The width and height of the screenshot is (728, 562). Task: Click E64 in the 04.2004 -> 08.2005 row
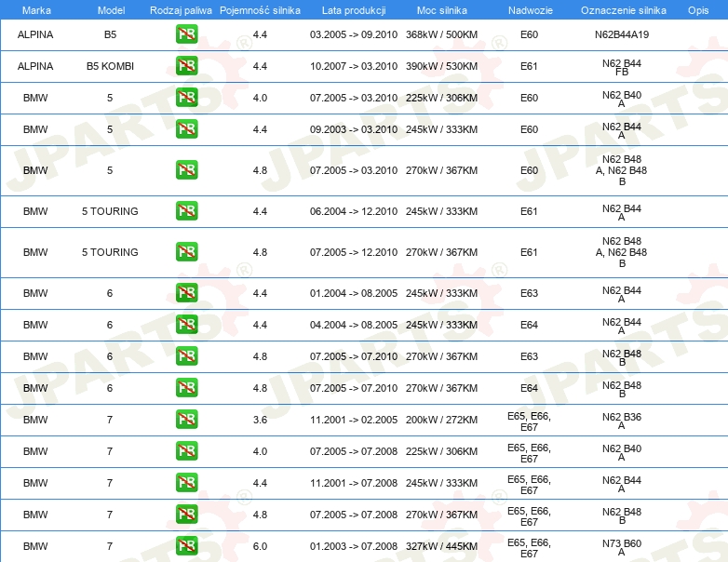point(529,325)
